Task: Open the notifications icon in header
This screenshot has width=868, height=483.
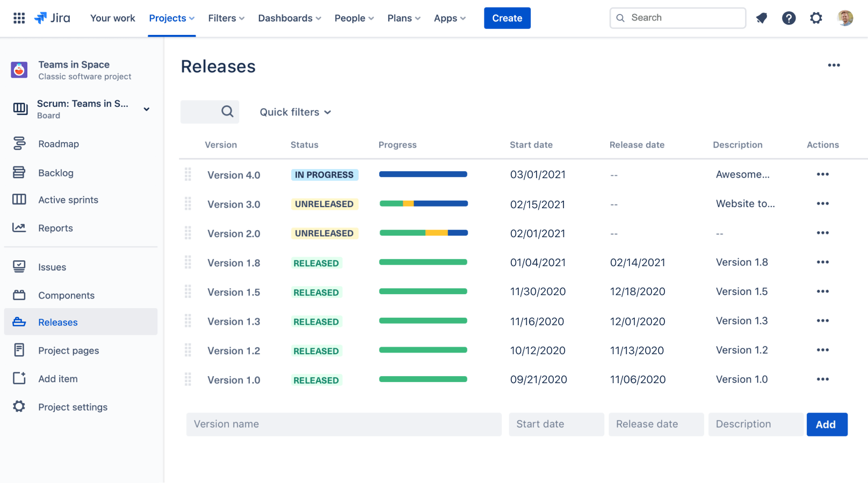Action: [761, 18]
